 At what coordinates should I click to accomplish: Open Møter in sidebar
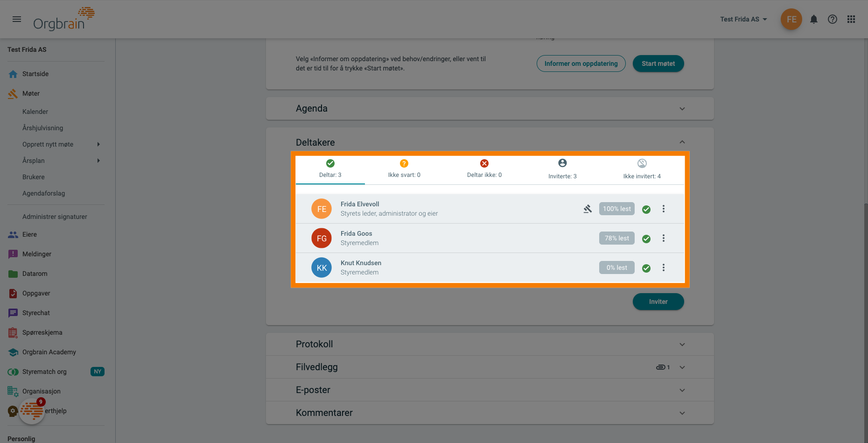[x=31, y=93]
